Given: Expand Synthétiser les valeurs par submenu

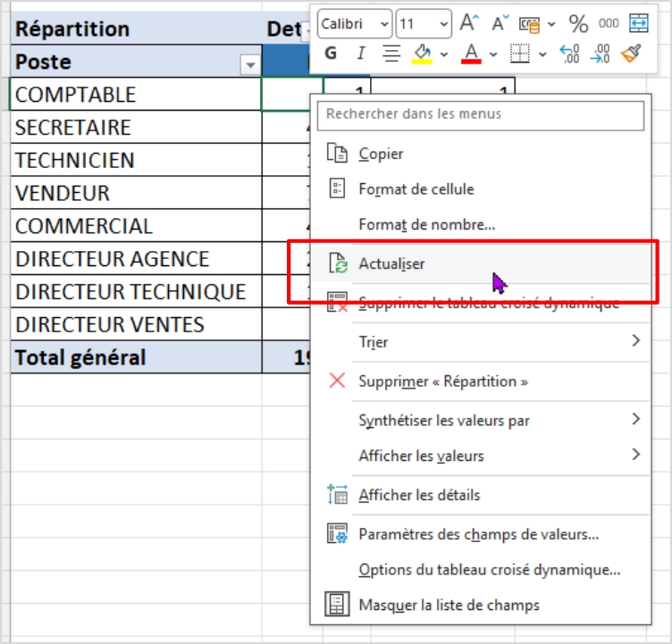Looking at the screenshot, I should (481, 421).
